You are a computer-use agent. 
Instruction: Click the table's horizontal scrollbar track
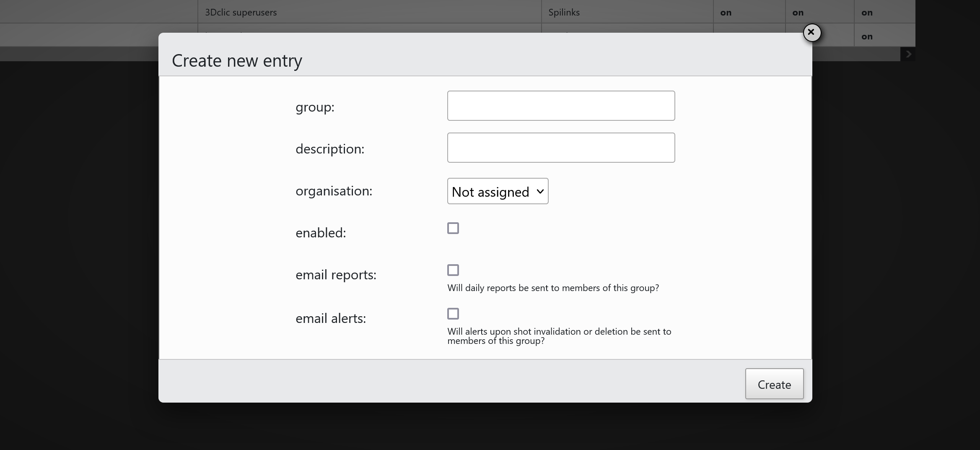point(855,54)
